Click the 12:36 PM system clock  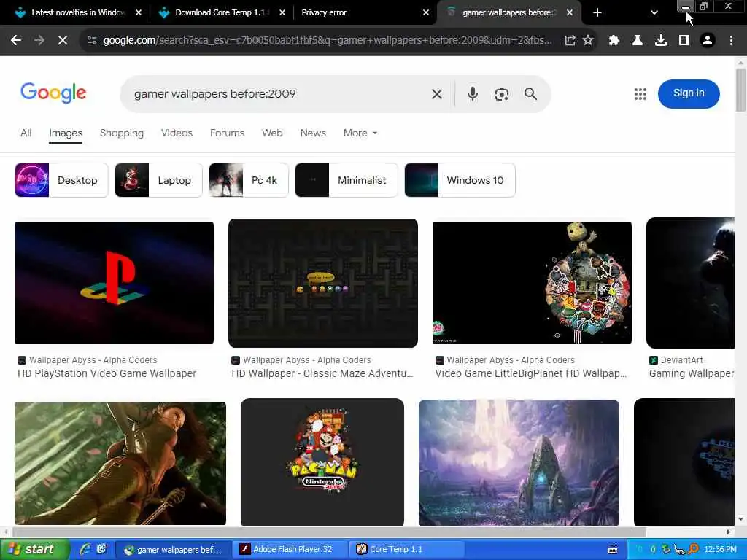tap(720, 549)
